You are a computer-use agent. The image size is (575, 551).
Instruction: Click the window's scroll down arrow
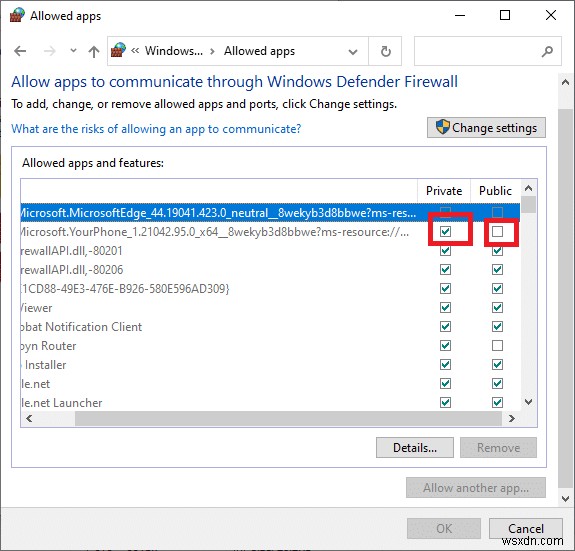565,499
